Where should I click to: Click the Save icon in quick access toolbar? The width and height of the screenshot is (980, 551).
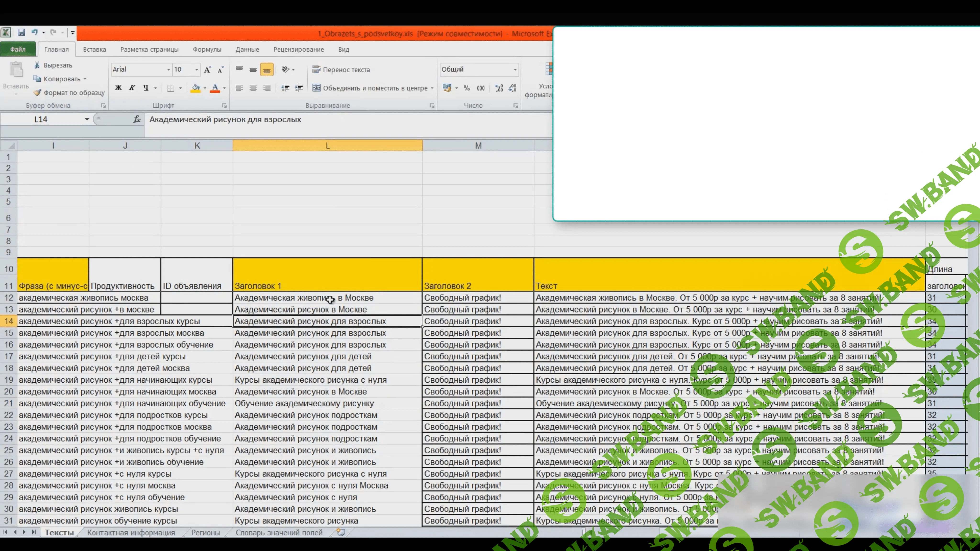tap(21, 33)
